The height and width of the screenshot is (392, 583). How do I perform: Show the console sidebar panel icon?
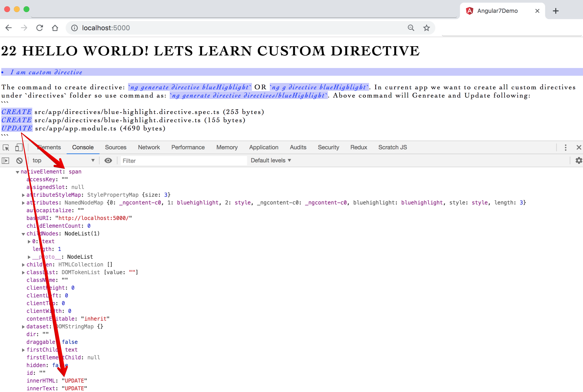click(x=6, y=160)
